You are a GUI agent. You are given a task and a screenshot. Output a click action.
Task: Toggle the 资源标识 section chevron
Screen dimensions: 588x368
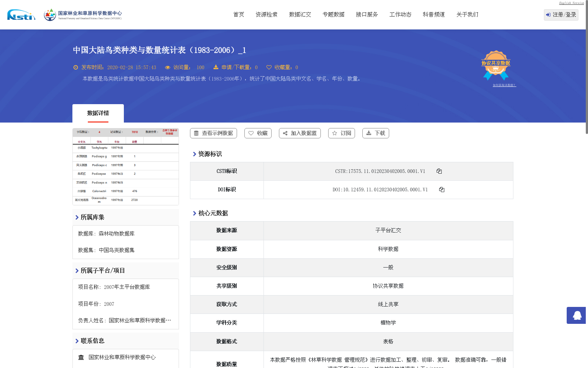tap(194, 154)
